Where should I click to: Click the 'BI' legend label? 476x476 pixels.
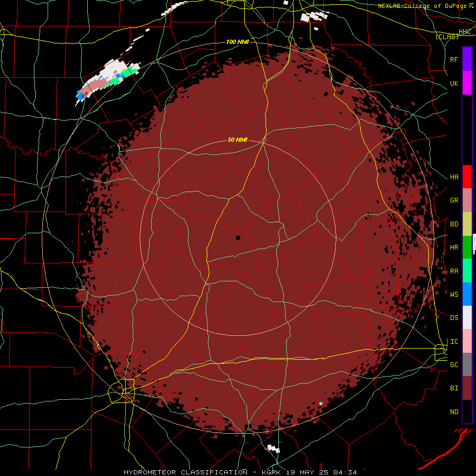pyautogui.click(x=454, y=388)
